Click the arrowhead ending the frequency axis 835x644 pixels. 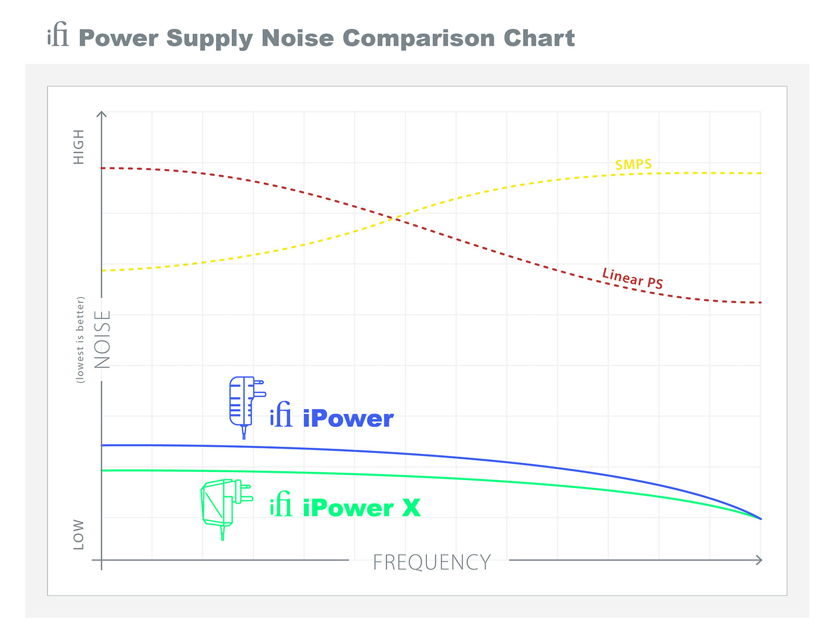758,560
